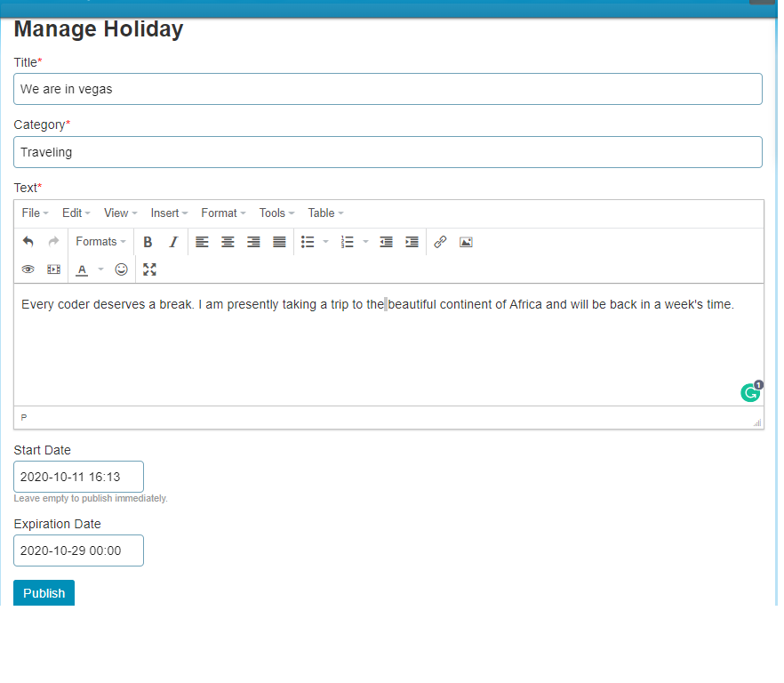
Task: Expand the Formats dropdown
Action: [x=100, y=242]
